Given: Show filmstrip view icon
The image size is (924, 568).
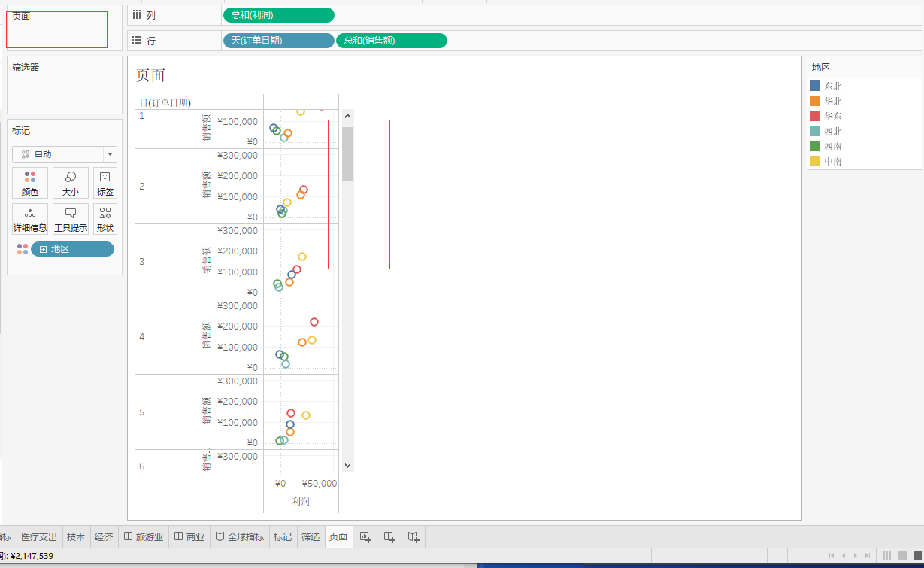Looking at the screenshot, I should pos(902,555).
